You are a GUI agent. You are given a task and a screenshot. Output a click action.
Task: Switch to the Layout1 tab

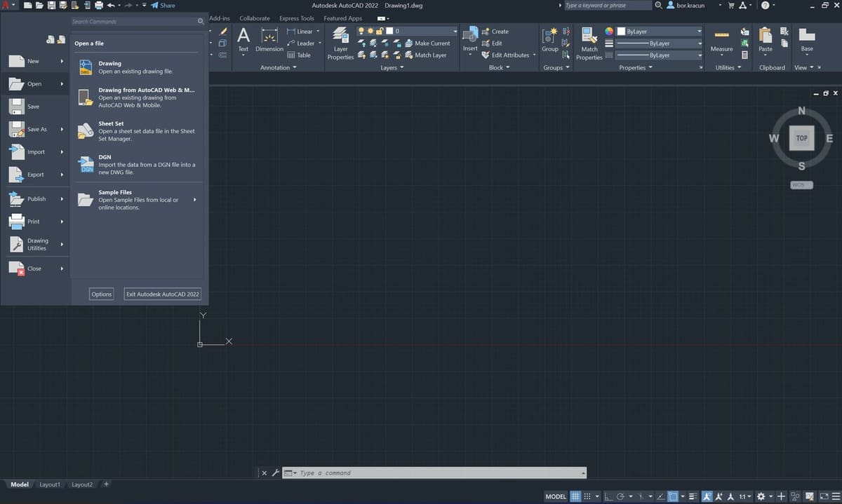pyautogui.click(x=50, y=484)
